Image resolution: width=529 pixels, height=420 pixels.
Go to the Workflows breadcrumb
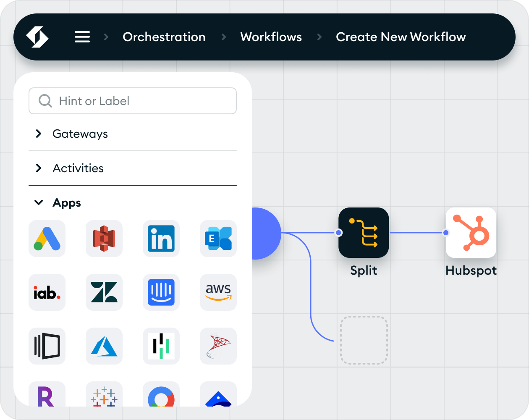271,37
